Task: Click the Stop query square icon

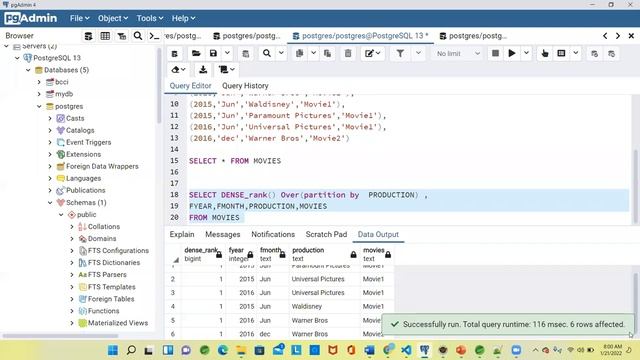Action: pos(495,53)
